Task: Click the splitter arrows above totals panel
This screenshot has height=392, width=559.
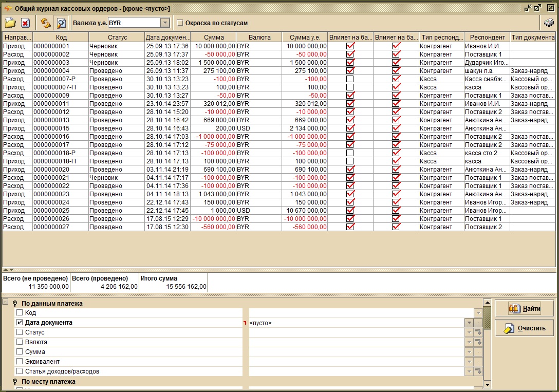Action: [x=9, y=270]
